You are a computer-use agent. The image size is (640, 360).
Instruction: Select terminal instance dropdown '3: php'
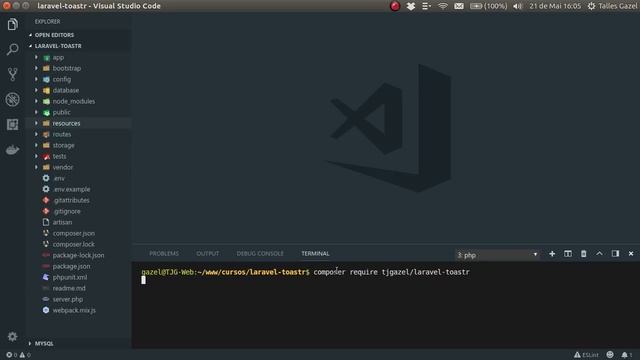[497, 255]
